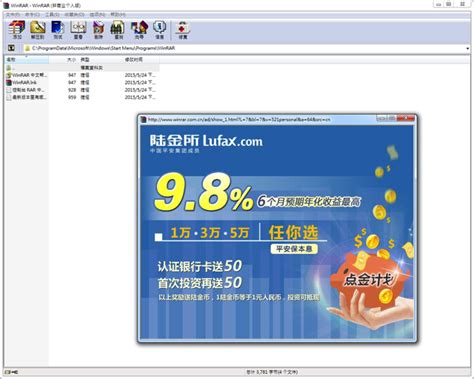Click the Lufax 9.8% advertisement banner

click(276, 231)
